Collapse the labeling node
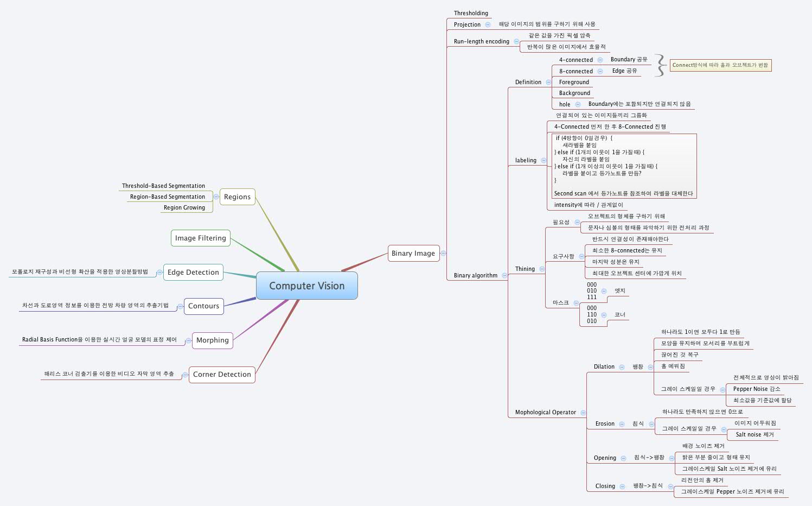 [544, 160]
